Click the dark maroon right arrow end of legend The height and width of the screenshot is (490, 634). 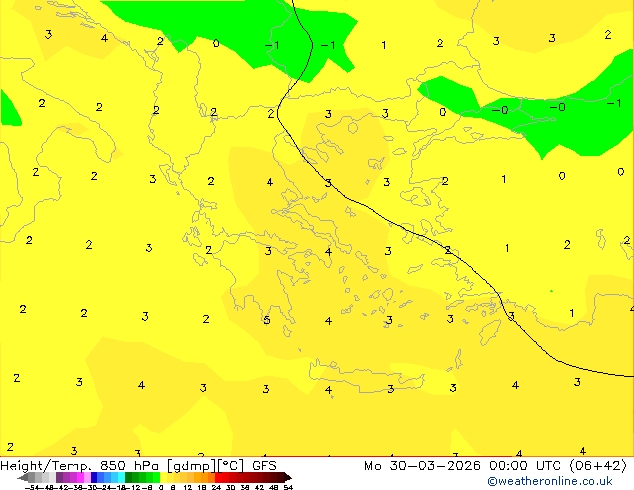coord(287,477)
